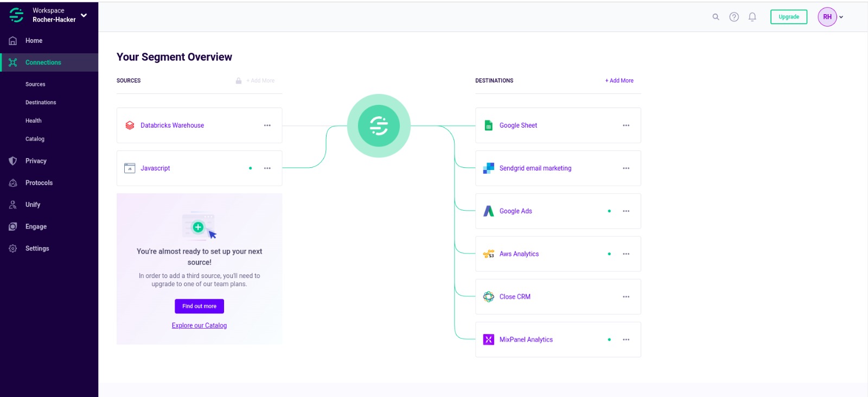The image size is (868, 397).
Task: Click the Your Segment Overview heading
Action: click(174, 57)
